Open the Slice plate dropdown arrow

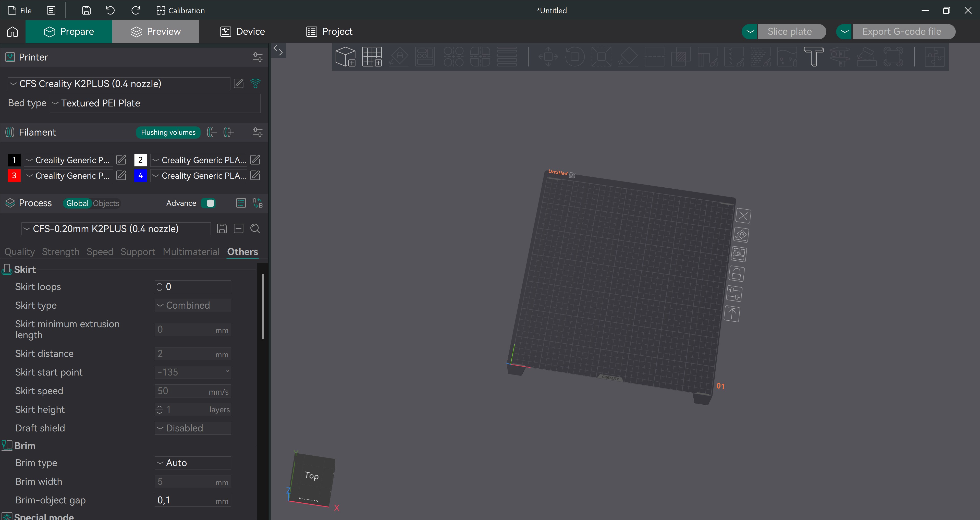[750, 32]
